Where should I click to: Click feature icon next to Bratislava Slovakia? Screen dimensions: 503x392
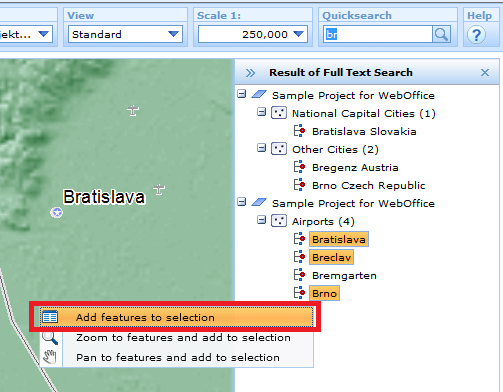pyautogui.click(x=299, y=131)
